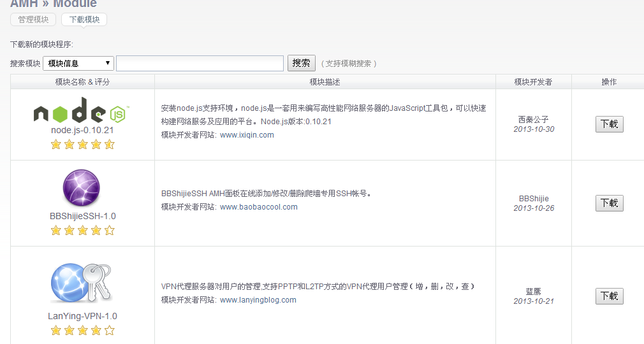Click the 模块名称 & 评分 column header
This screenshot has height=344, width=644.
pos(82,82)
